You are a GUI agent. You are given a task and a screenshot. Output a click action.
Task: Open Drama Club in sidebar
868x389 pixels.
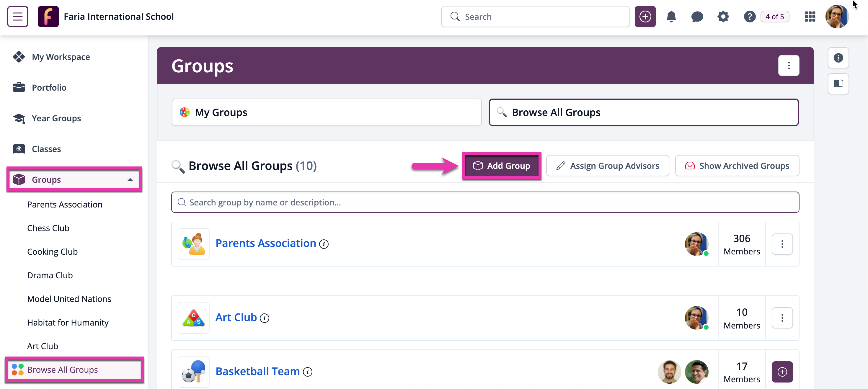(50, 275)
